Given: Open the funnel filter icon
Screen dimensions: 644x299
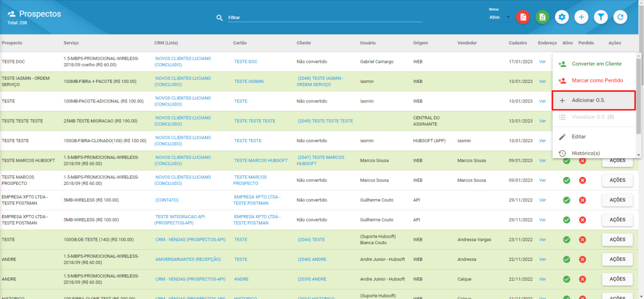Looking at the screenshot, I should (x=601, y=17).
